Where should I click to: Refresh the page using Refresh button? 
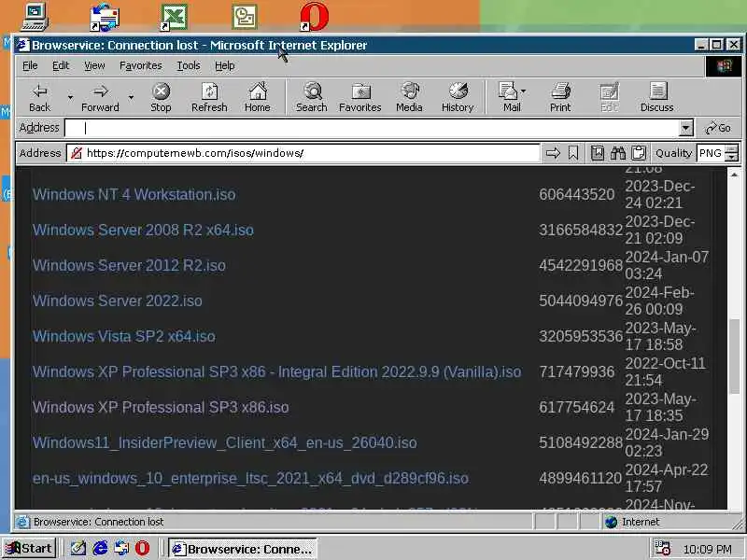point(209,98)
